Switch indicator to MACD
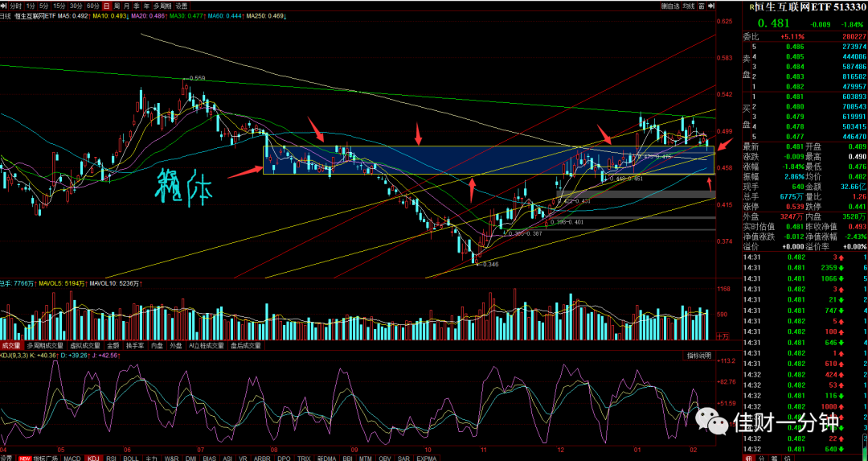868x461 pixels. (x=72, y=459)
